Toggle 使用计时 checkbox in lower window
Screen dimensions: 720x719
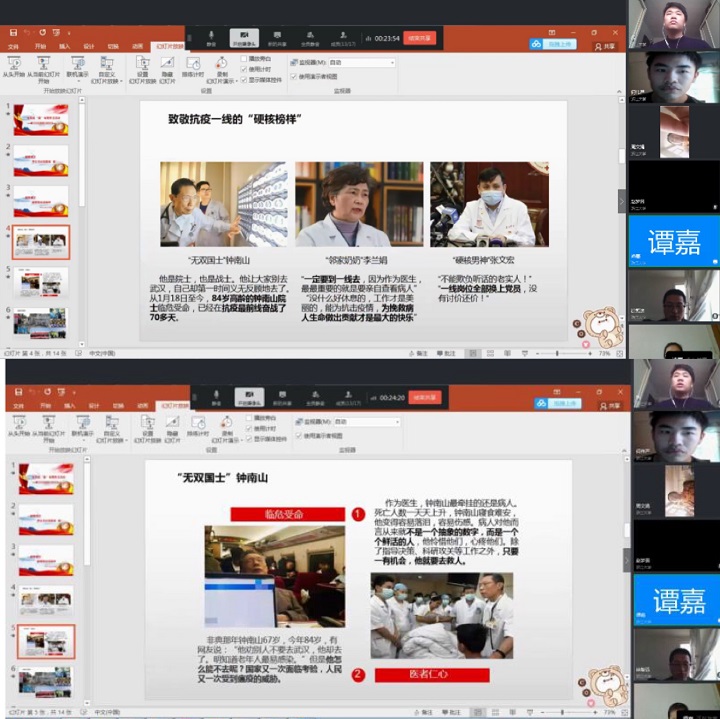(x=250, y=428)
